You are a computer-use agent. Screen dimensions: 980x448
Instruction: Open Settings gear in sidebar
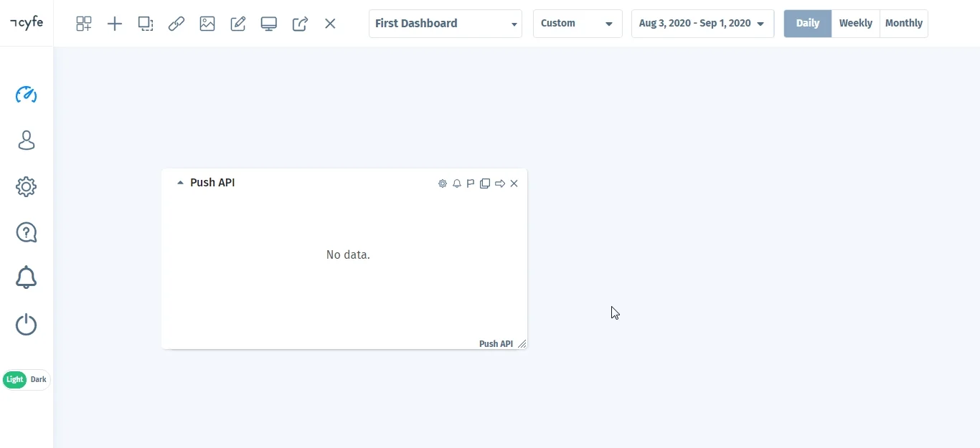tap(27, 187)
